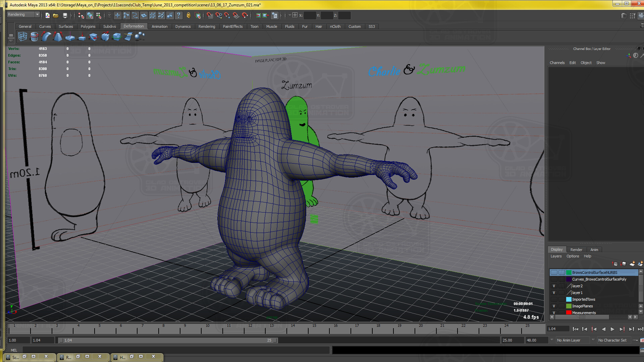Switch to the Render layer tab

click(576, 250)
